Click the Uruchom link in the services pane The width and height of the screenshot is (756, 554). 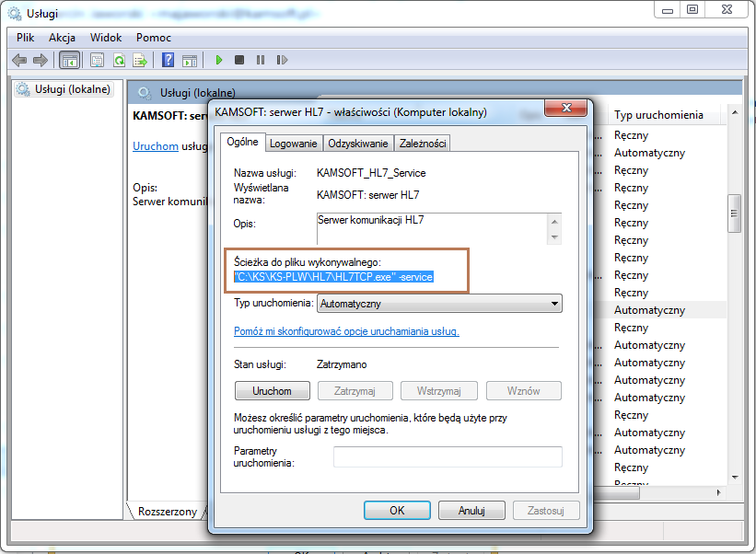pos(156,146)
